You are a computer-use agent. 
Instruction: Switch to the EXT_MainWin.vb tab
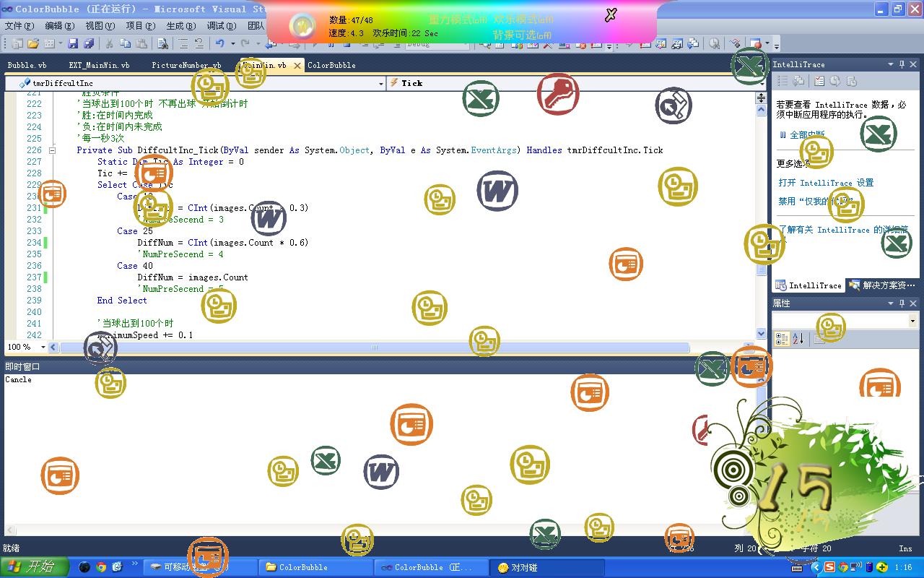(x=99, y=65)
